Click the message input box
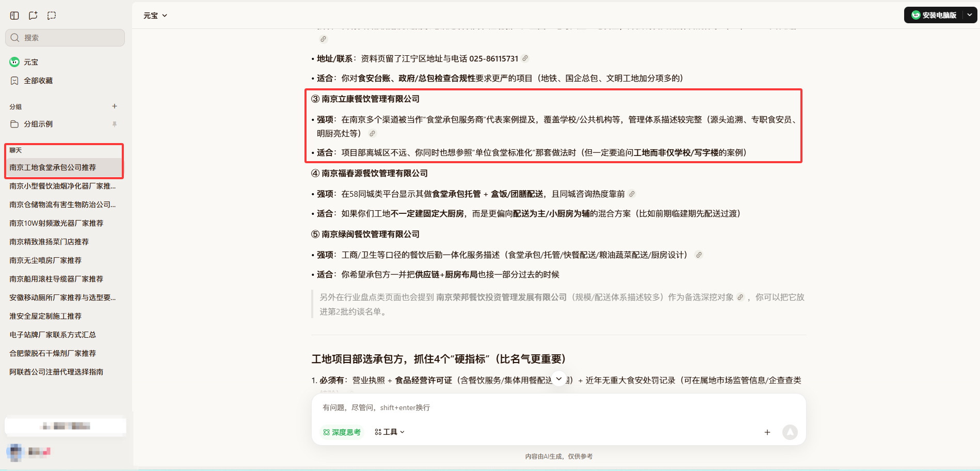The width and height of the screenshot is (980, 471). coord(558,407)
